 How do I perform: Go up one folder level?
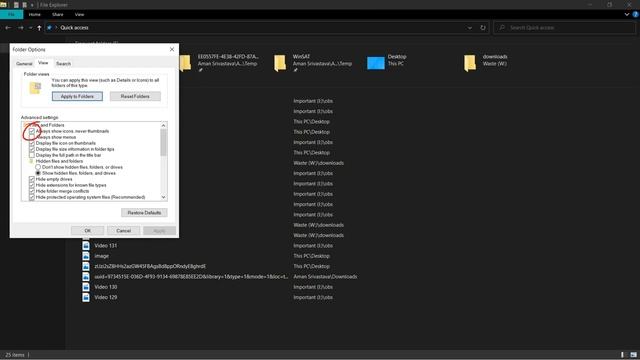click(x=39, y=28)
